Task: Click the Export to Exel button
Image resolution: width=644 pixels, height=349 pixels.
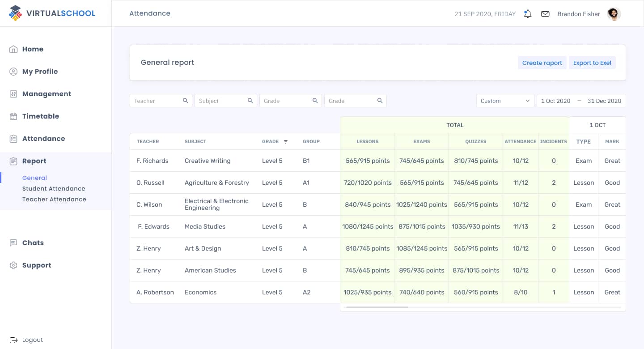Action: (592, 63)
